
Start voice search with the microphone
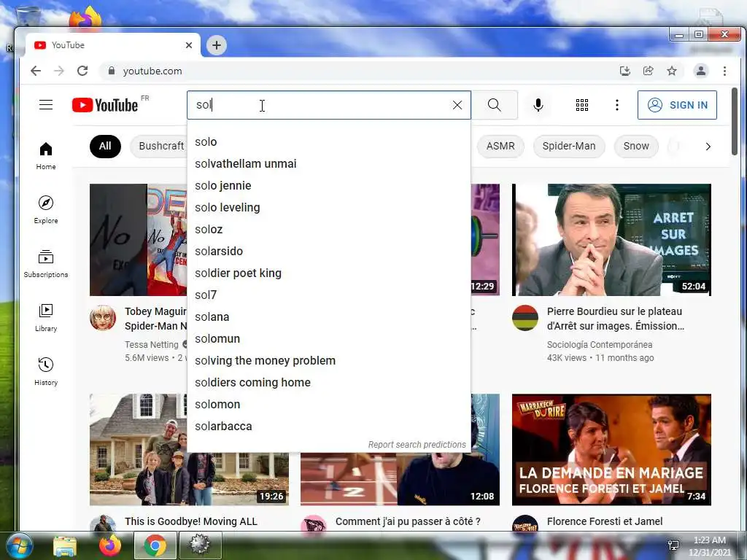pos(538,105)
